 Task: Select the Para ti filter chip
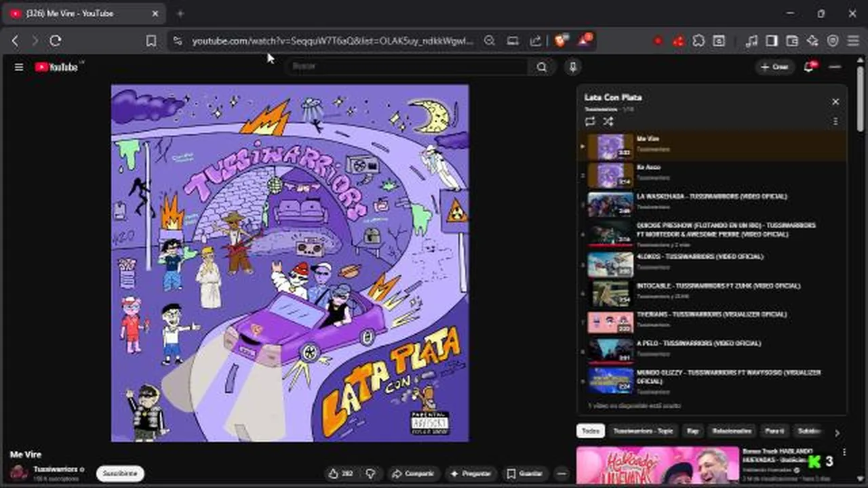point(775,431)
